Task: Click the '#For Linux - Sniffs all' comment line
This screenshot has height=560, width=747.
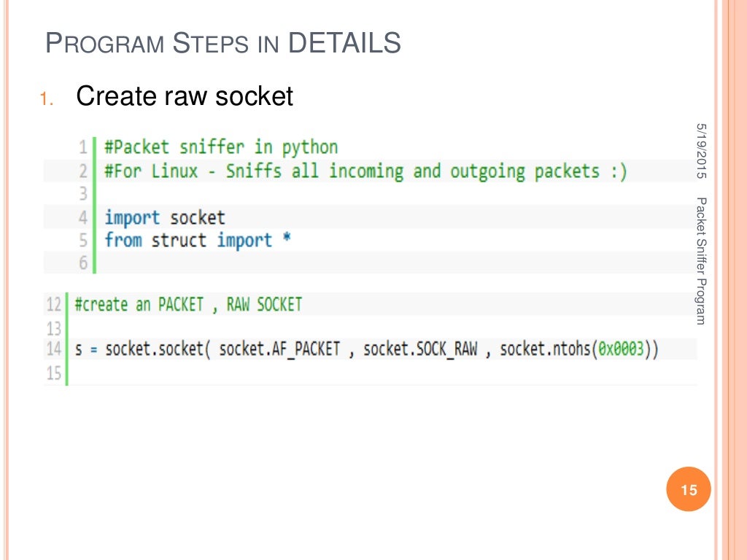Action: click(x=365, y=171)
